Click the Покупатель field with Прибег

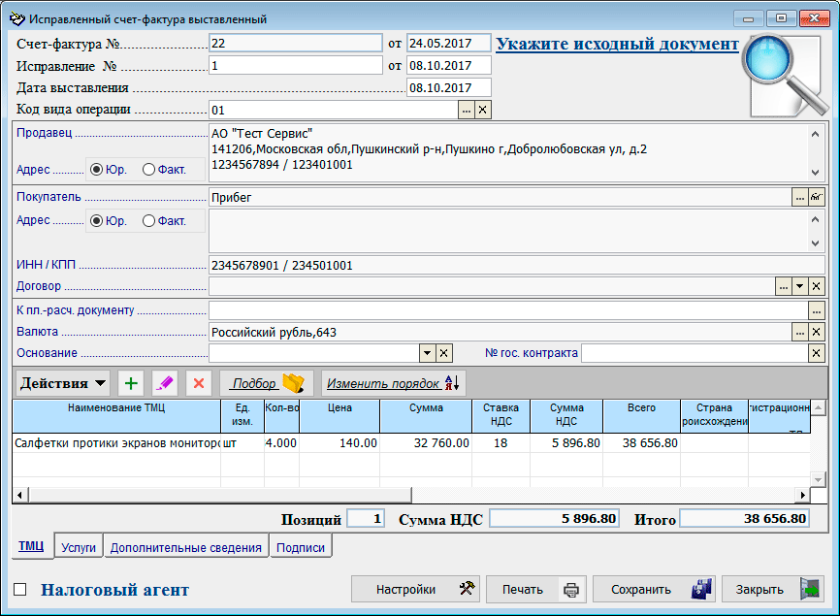(500, 197)
